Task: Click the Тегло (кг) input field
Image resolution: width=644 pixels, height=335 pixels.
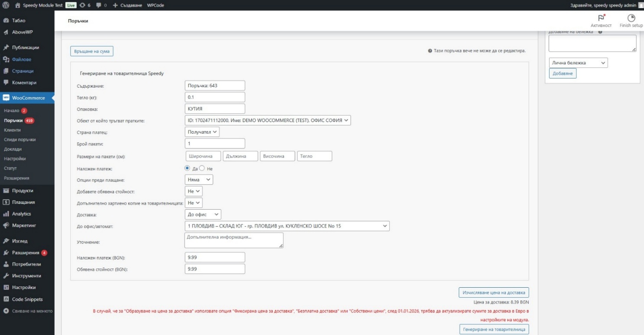Action: 215,97
